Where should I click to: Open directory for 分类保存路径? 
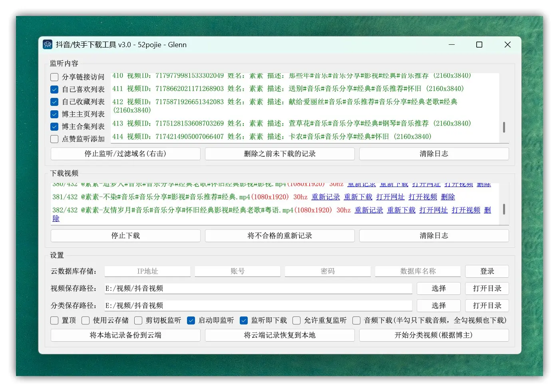pos(487,306)
